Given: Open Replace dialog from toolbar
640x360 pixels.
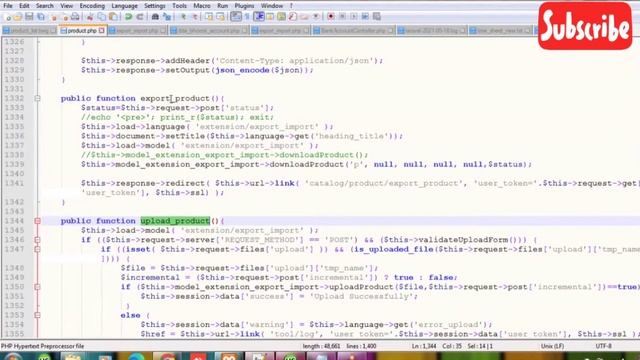Looking at the screenshot, I should pyautogui.click(x=167, y=17).
